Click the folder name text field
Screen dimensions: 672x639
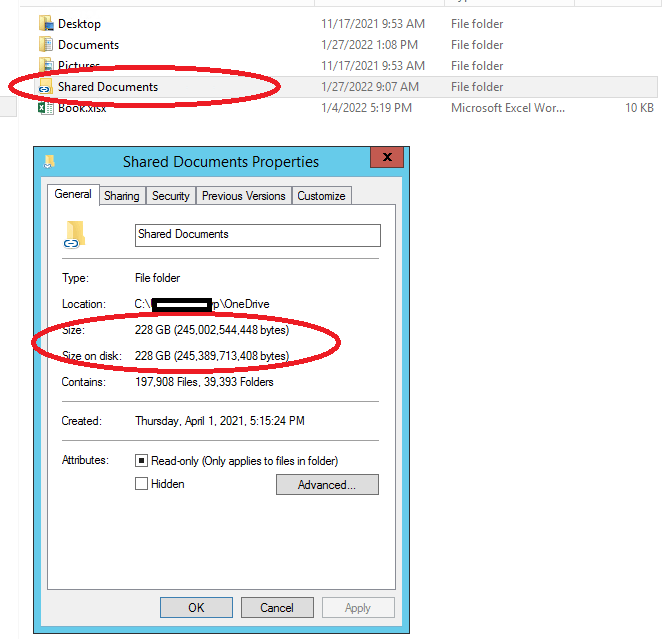tap(258, 235)
